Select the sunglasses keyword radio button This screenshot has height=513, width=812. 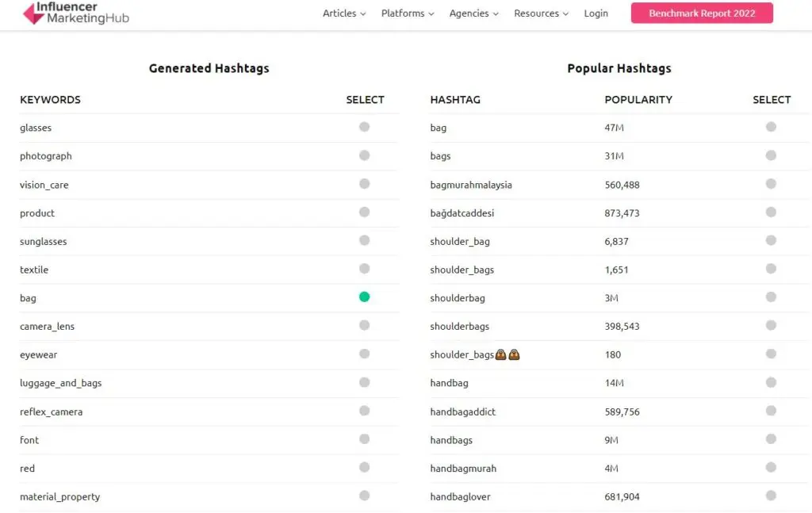364,240
